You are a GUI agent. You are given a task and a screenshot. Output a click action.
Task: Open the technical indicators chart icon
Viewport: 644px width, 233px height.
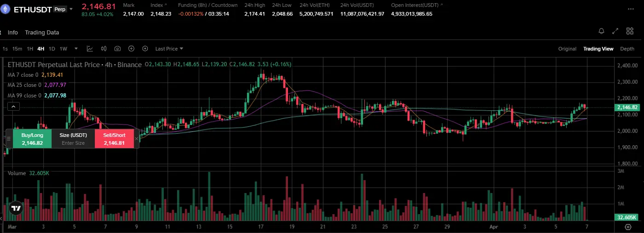pos(90,49)
